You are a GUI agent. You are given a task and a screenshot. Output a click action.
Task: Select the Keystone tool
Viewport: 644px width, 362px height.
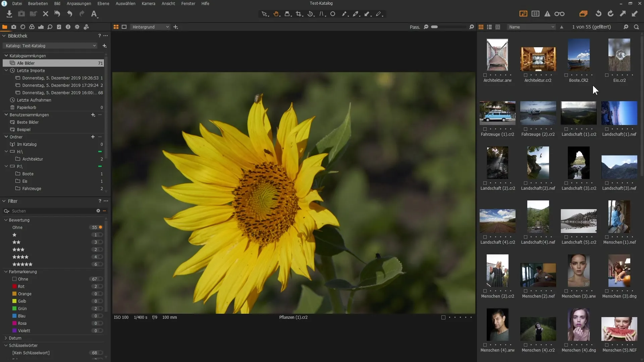pos(322,14)
